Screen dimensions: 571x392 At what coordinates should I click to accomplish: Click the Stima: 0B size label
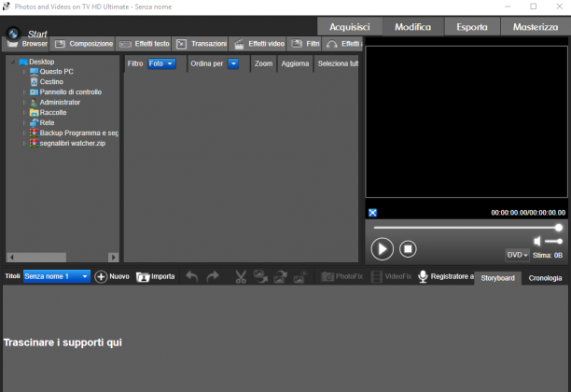548,255
